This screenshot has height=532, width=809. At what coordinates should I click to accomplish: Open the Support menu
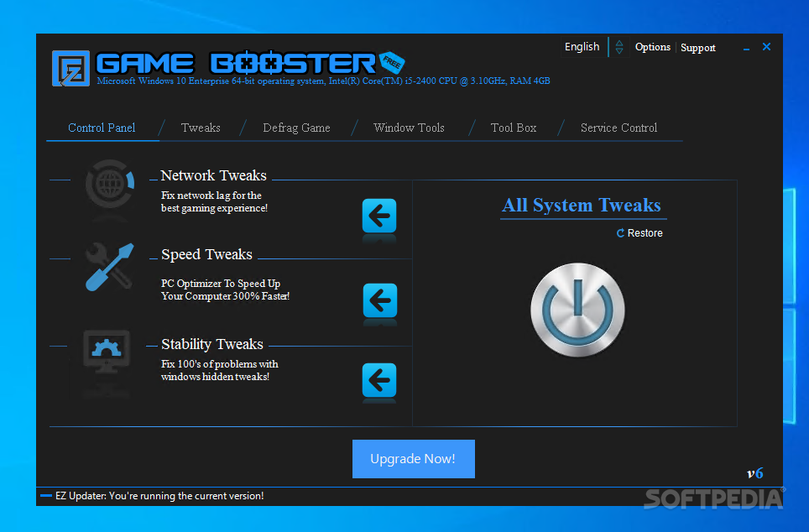tap(698, 48)
